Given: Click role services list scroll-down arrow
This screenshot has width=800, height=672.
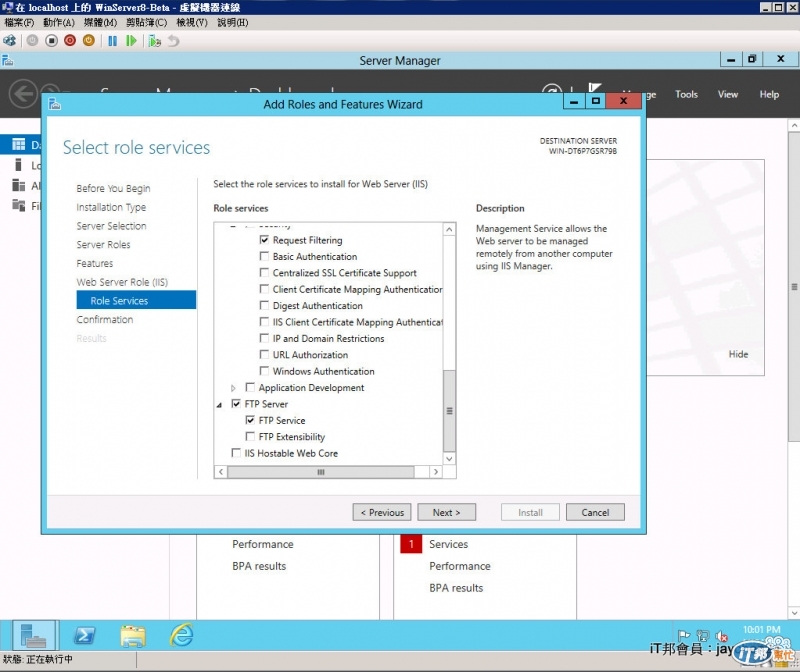Looking at the screenshot, I should pyautogui.click(x=449, y=458).
